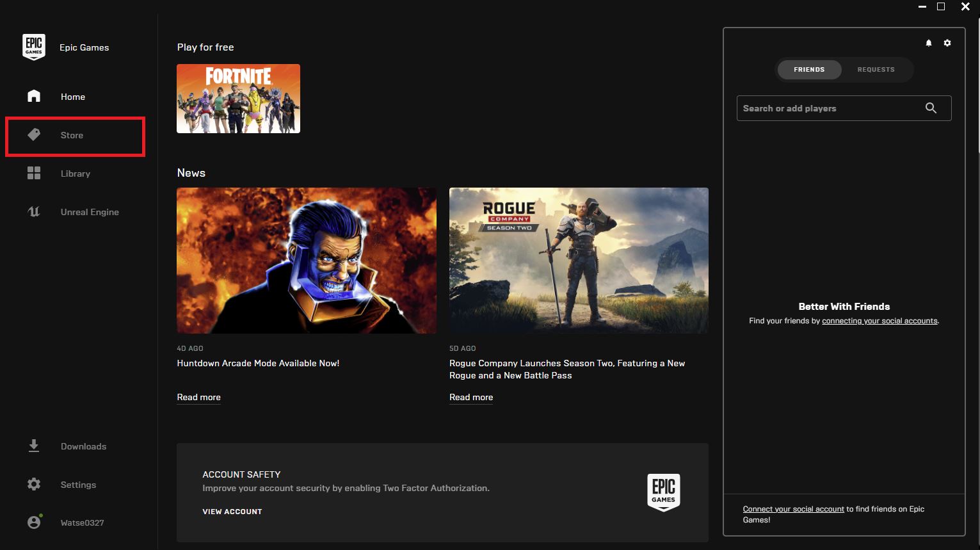Click the search magnifier icon

click(931, 108)
